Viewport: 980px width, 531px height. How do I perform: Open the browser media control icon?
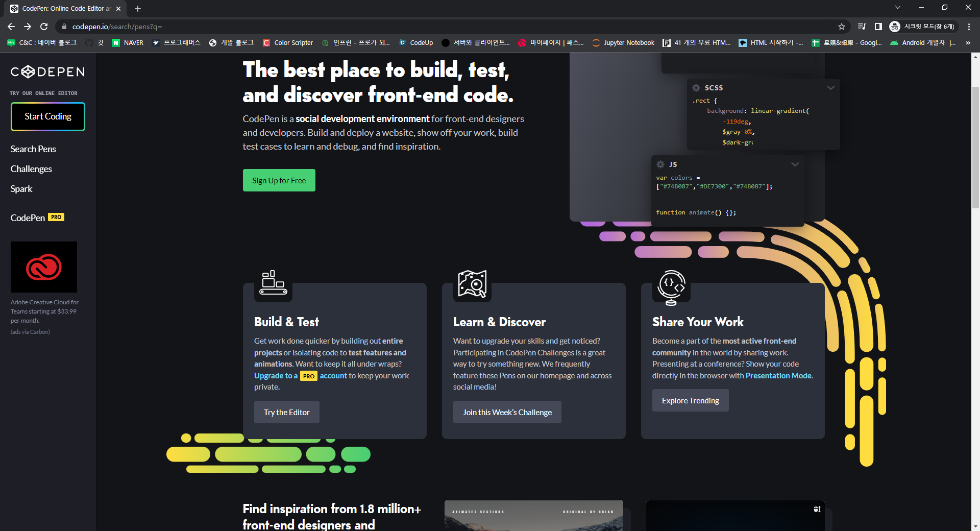point(862,27)
